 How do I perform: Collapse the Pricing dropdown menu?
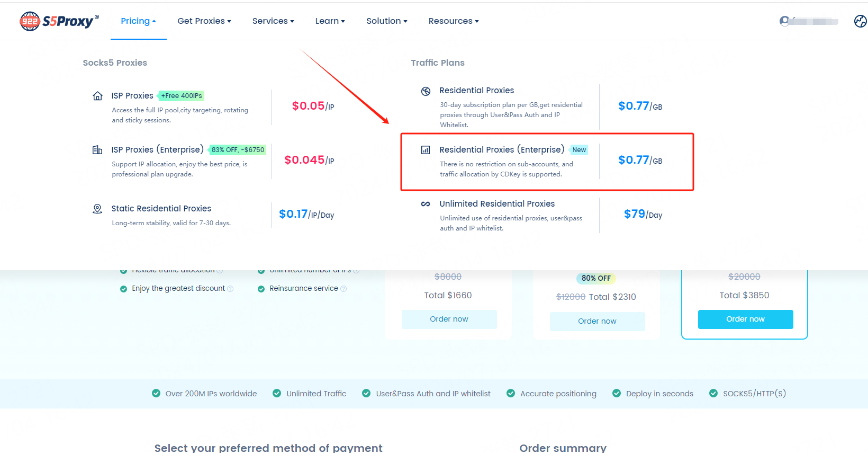pos(138,21)
